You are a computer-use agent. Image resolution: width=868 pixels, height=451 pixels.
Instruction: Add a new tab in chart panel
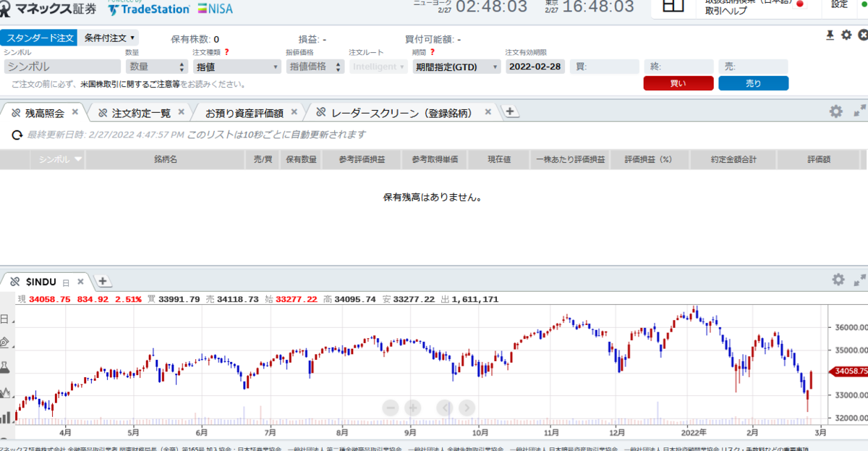tap(103, 281)
